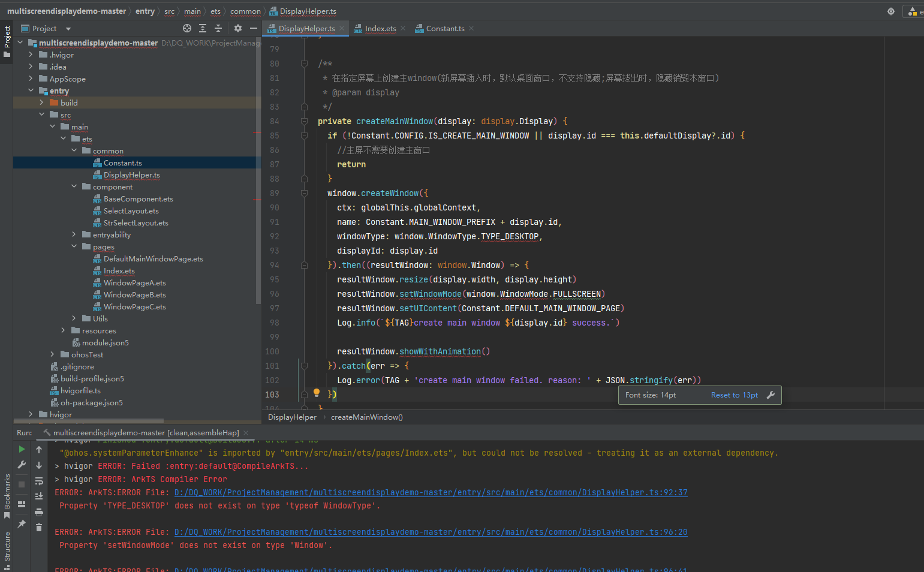Click down arrow to next stack trace

point(39,465)
